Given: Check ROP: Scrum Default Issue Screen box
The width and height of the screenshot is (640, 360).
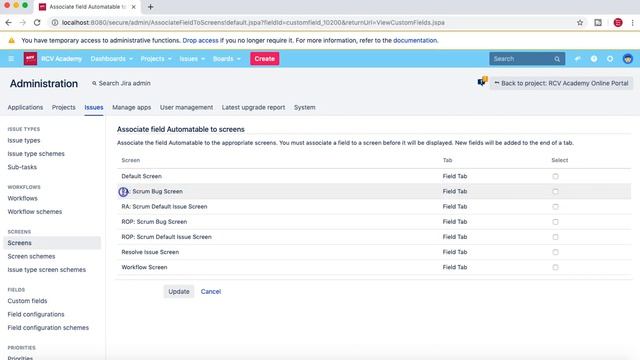Looking at the screenshot, I should point(555,237).
